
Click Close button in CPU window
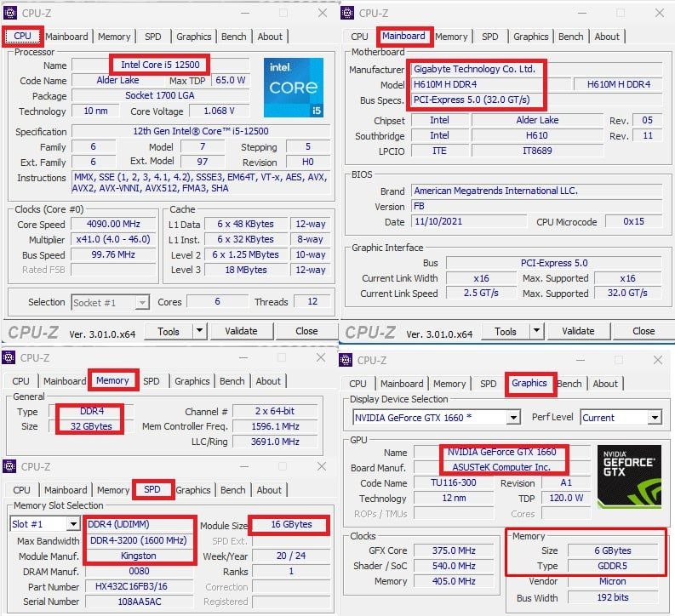pyautogui.click(x=306, y=331)
